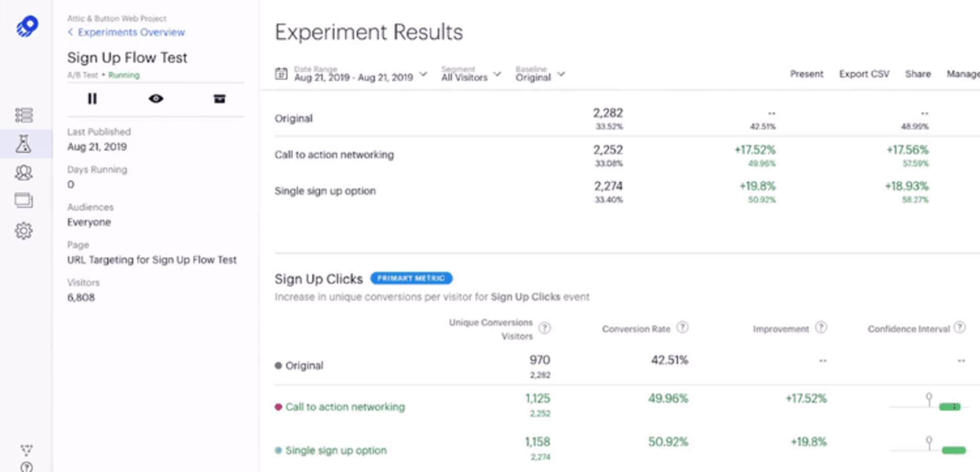Pause the Sign Up Flow Test
The width and height of the screenshot is (980, 472).
tap(92, 99)
